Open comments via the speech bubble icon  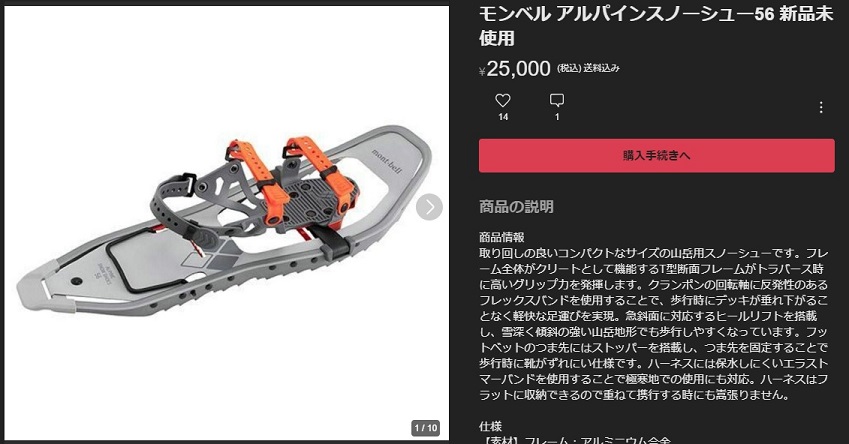[557, 100]
